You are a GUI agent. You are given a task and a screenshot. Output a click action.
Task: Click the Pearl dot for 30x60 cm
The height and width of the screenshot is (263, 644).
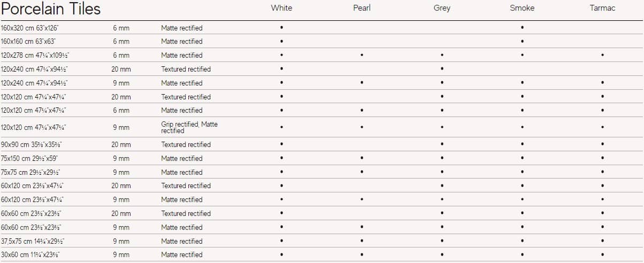tap(362, 255)
